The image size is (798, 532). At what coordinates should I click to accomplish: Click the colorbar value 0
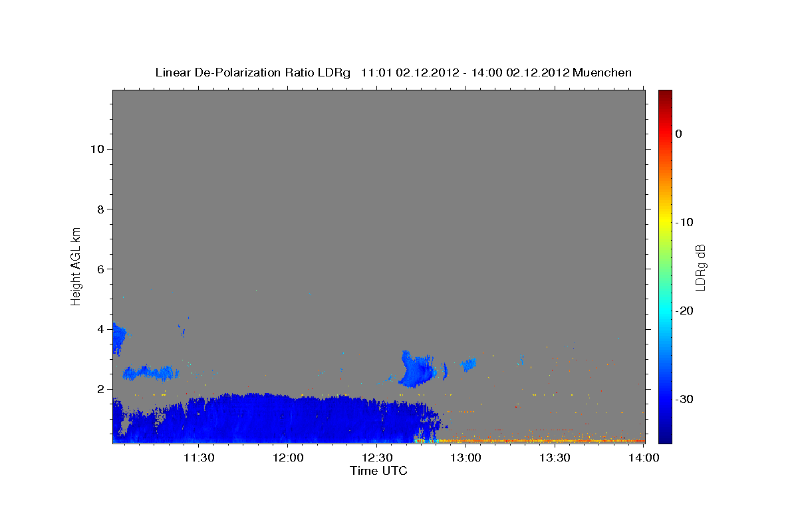click(x=678, y=134)
